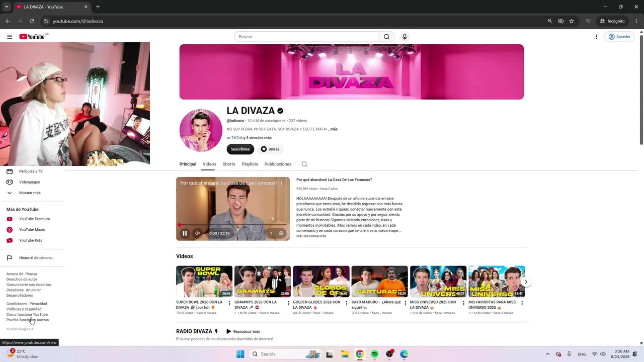Open Microsoft Edge from the taskbar
This screenshot has width=644, height=362.
[x=404, y=354]
